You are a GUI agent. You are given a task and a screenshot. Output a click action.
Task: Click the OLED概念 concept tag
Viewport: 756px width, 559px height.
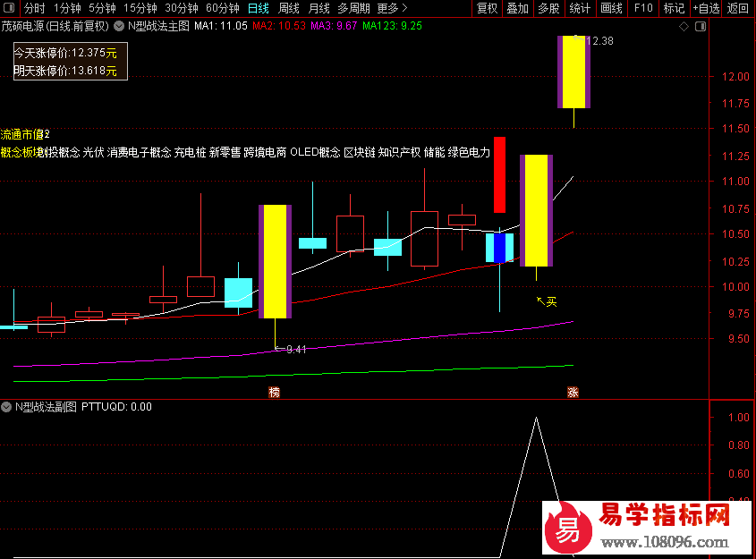(315, 152)
